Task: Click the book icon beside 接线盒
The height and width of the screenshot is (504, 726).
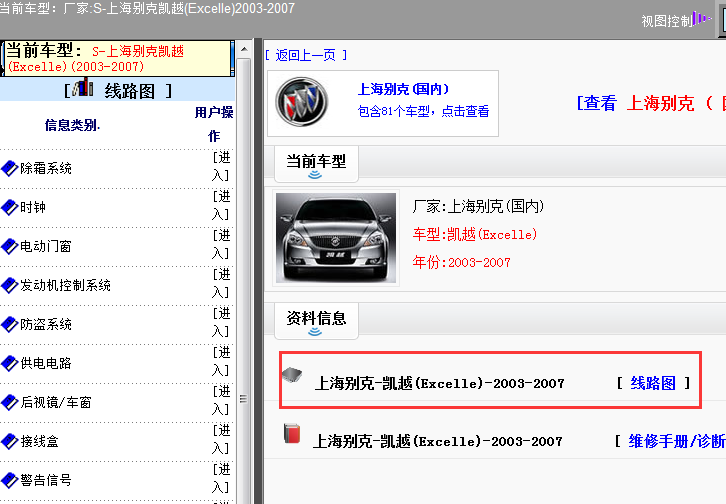Action: point(9,441)
